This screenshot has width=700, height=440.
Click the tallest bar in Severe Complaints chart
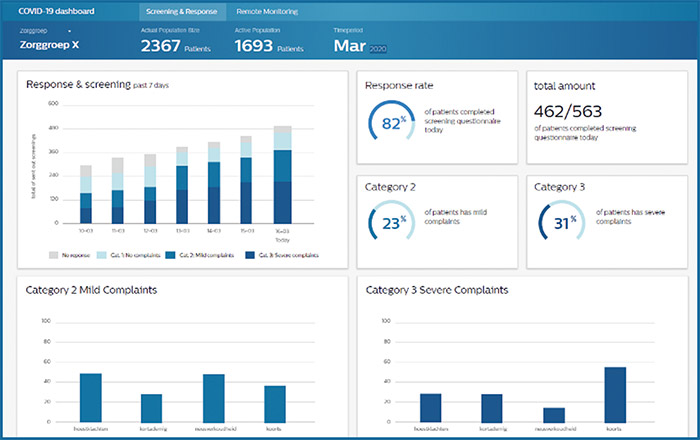click(x=616, y=394)
